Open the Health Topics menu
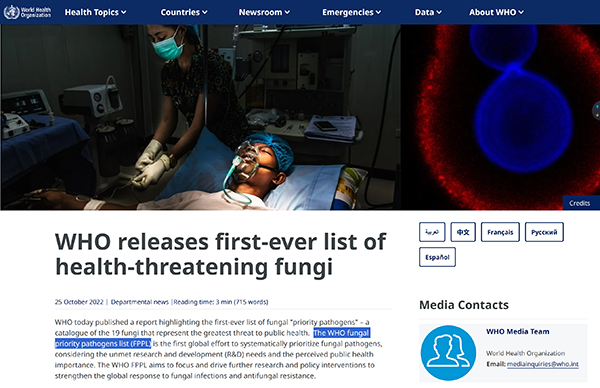This screenshot has width=600, height=388. coord(95,12)
